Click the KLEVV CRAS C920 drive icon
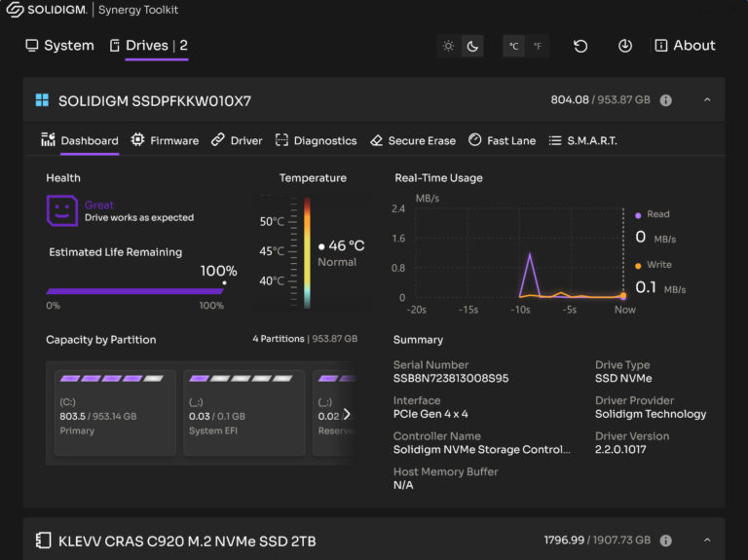Image resolution: width=748 pixels, height=560 pixels. [x=43, y=541]
